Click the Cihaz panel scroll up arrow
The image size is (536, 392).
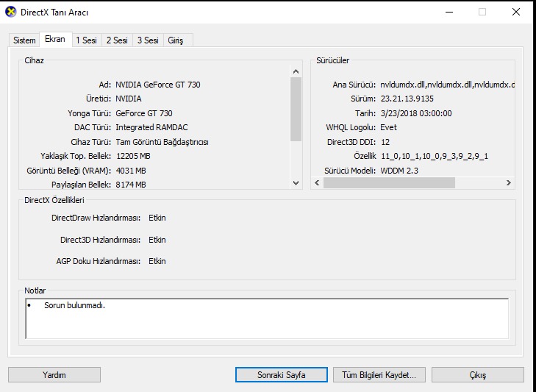[296, 71]
